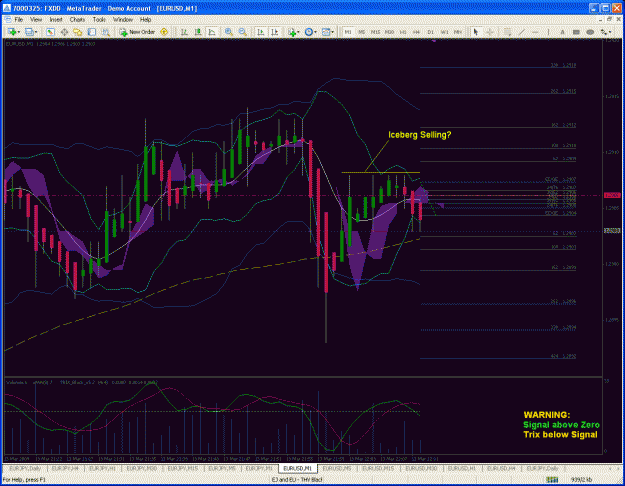The height and width of the screenshot is (486, 625).
Task: Switch timeframe to D1
Action: [430, 32]
